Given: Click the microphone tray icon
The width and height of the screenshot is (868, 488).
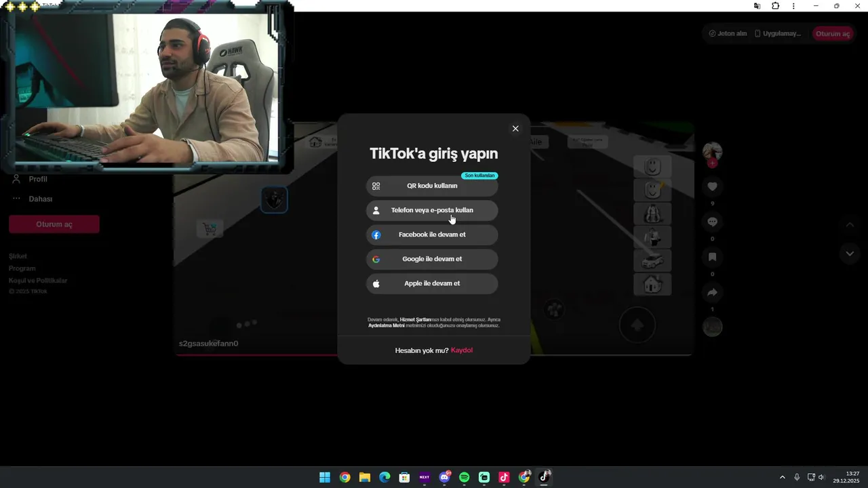Looking at the screenshot, I should pos(797,477).
